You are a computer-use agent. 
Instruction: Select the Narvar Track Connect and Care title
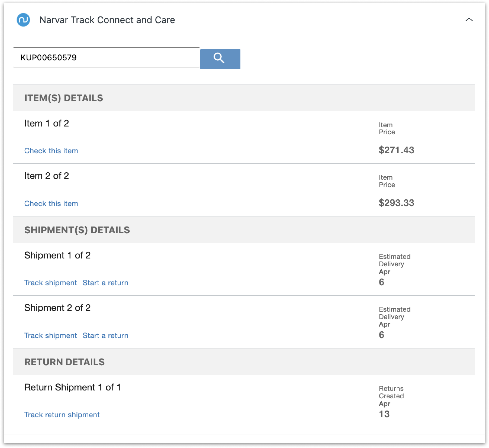107,20
